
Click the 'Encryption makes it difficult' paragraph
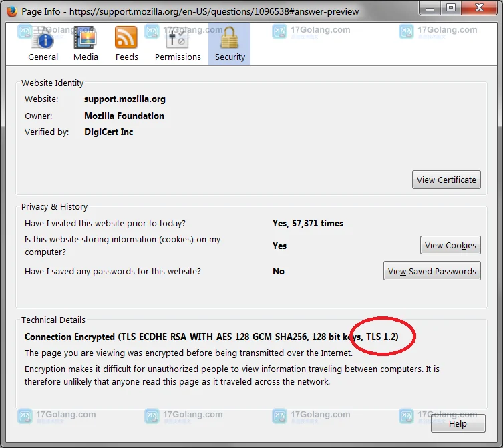point(232,375)
